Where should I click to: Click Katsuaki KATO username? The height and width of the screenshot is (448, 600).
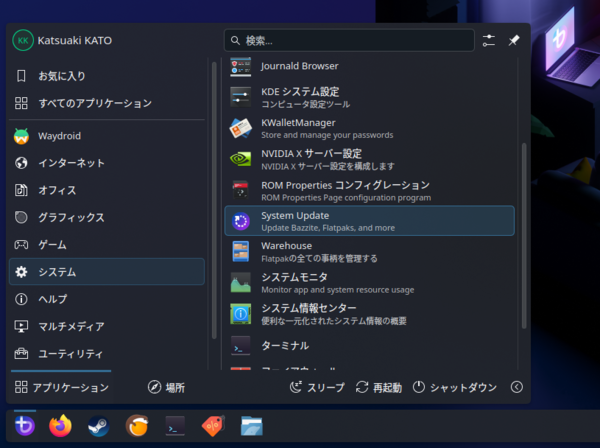coord(75,40)
